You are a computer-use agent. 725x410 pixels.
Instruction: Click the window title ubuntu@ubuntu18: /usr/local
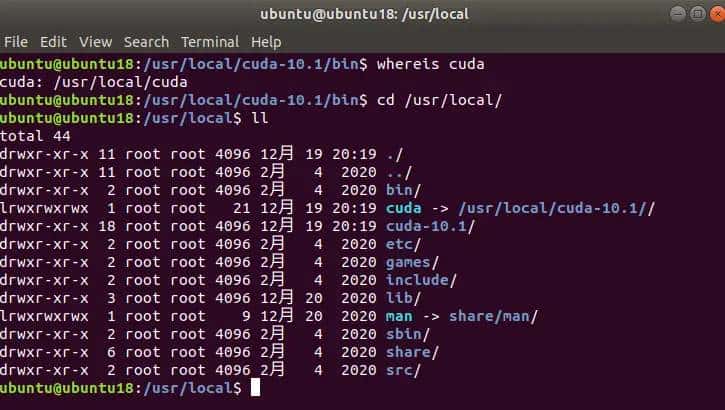[x=364, y=14]
